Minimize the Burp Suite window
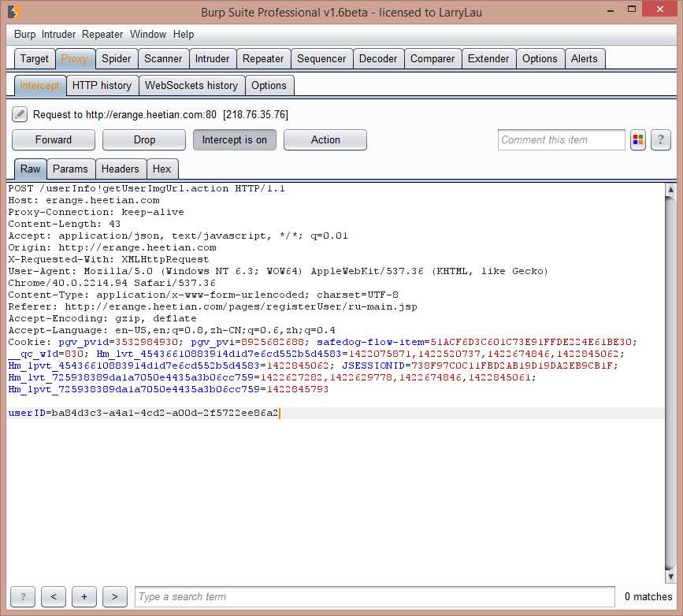683x616 pixels. (611, 9)
